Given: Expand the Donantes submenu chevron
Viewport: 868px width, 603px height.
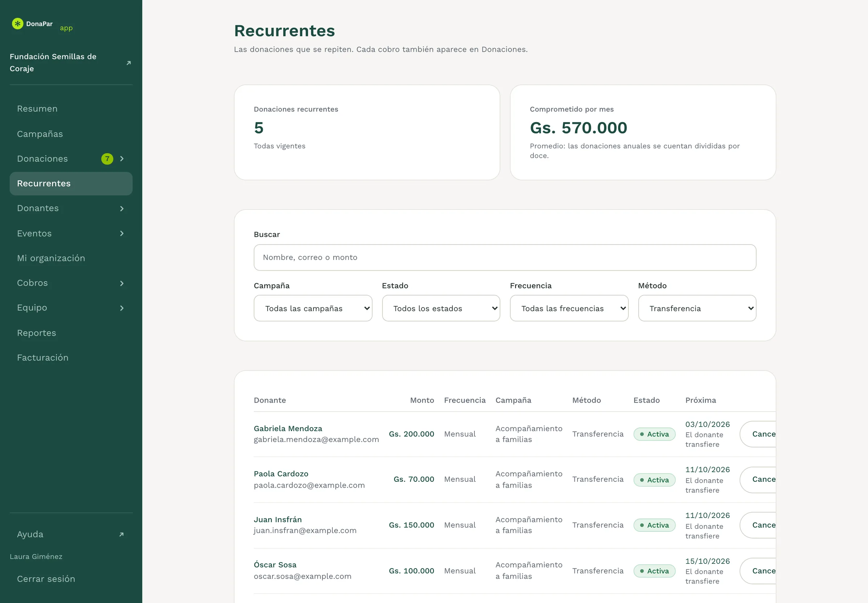Looking at the screenshot, I should 122,209.
